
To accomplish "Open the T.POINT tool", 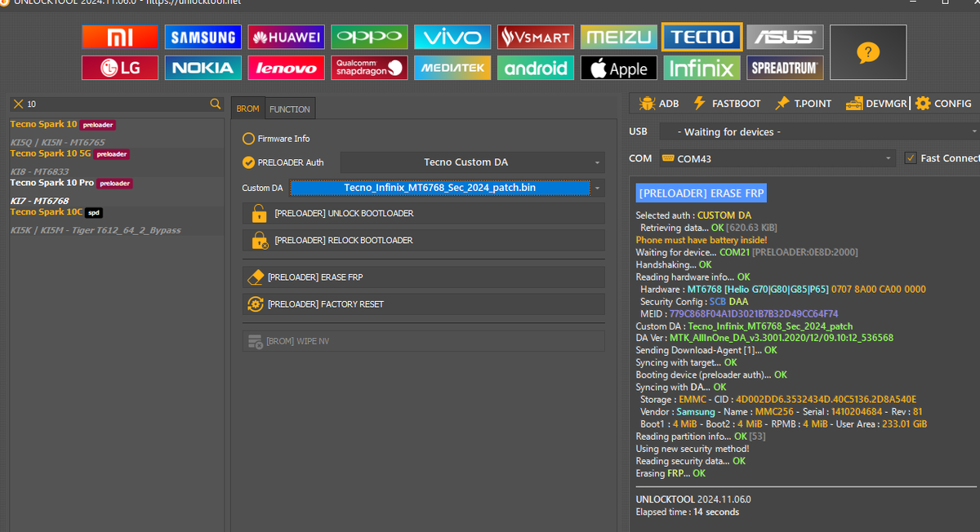I will [803, 104].
